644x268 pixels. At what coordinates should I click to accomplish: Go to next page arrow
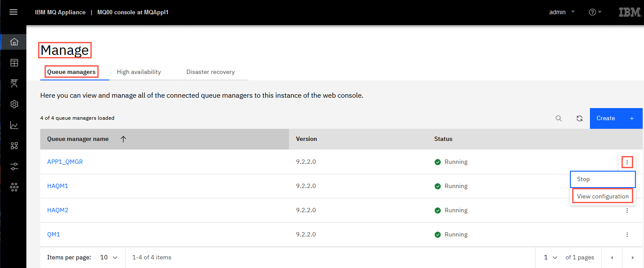633,258
